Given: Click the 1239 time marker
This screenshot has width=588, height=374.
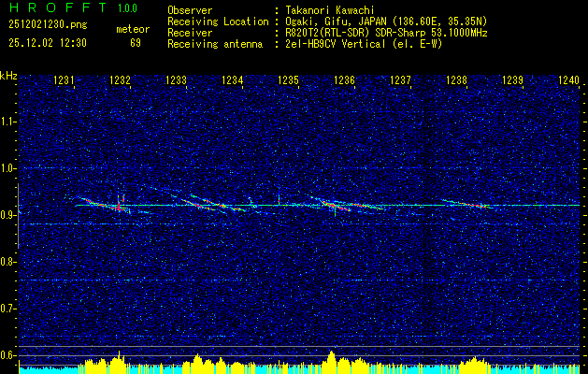Looking at the screenshot, I should pyautogui.click(x=512, y=79).
